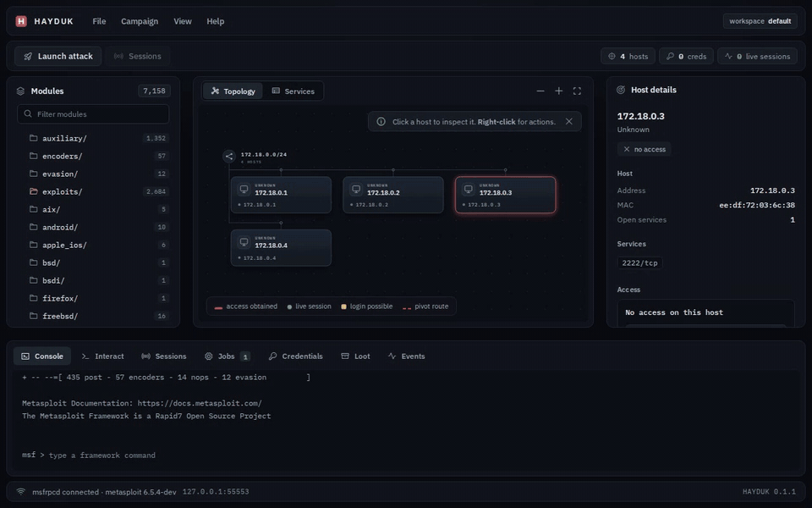This screenshot has width=812, height=508.
Task: Click the Host details target icon
Action: point(621,91)
